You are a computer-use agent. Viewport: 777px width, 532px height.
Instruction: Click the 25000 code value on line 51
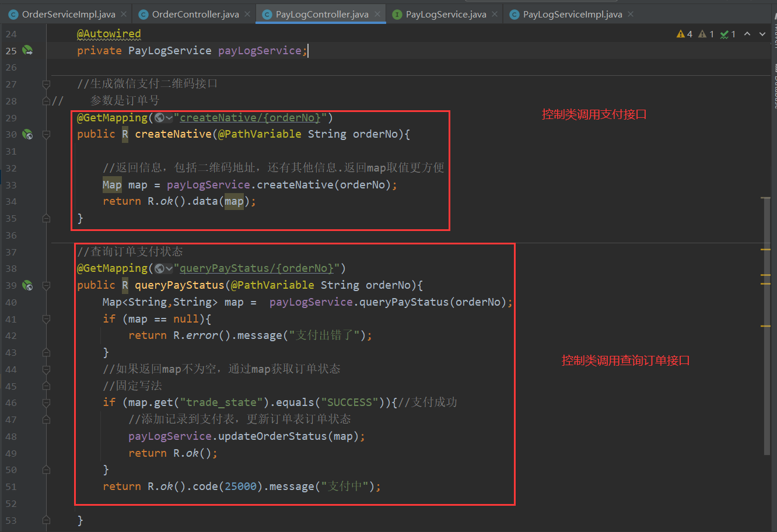tap(240, 487)
